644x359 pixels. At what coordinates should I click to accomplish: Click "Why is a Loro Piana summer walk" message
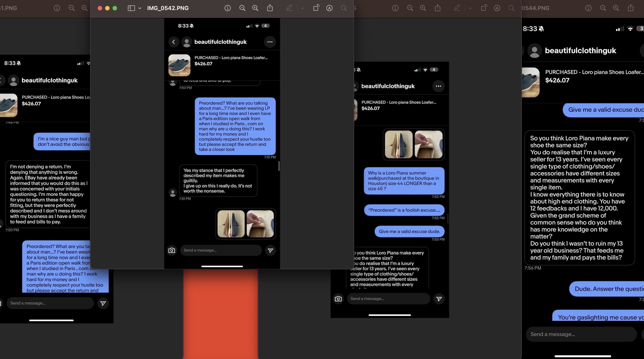(404, 181)
